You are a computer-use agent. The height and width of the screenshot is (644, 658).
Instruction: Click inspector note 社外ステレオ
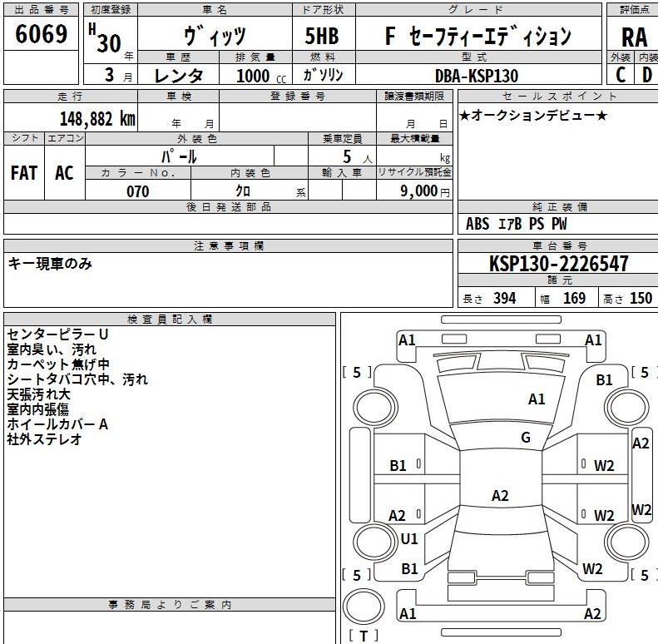44,439
